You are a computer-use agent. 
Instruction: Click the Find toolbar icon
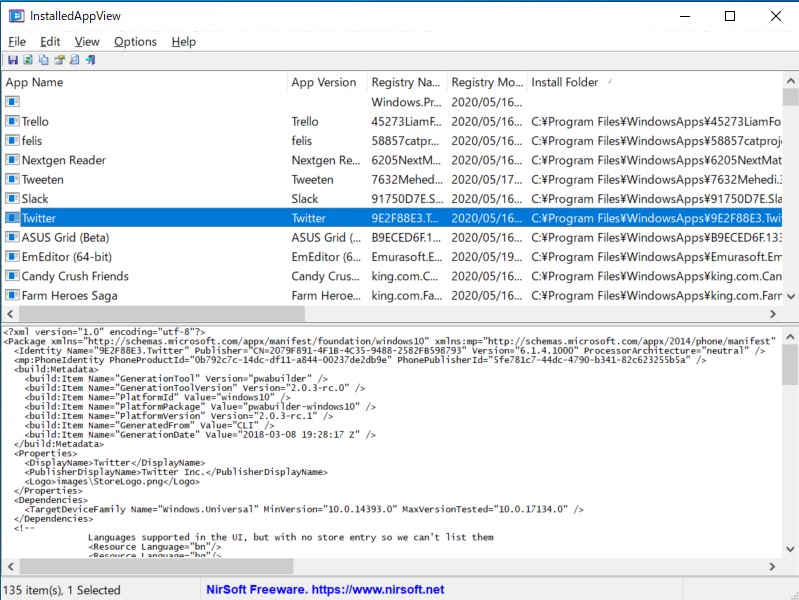coord(75,60)
